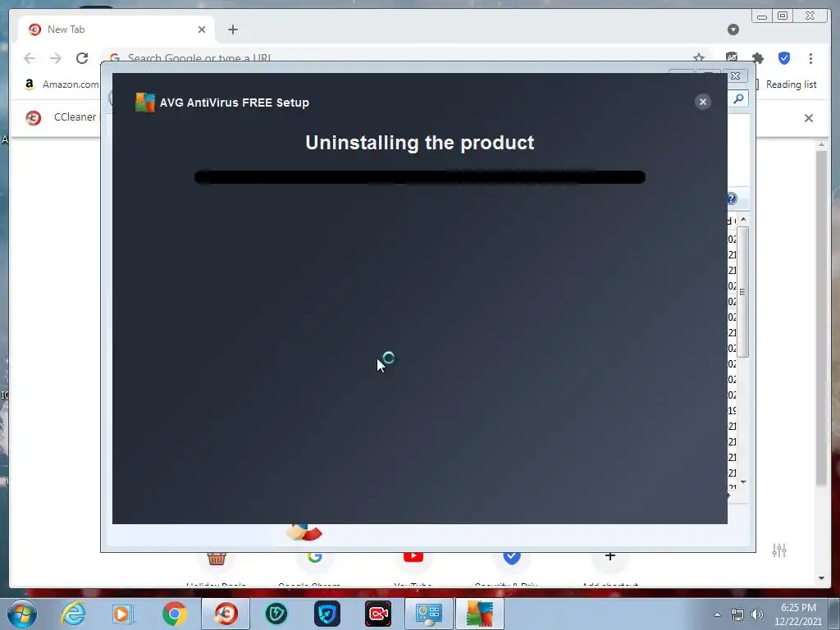The image size is (840, 630).
Task: Close the AVG AntiVirus FREE Setup dialog
Action: [x=702, y=102]
